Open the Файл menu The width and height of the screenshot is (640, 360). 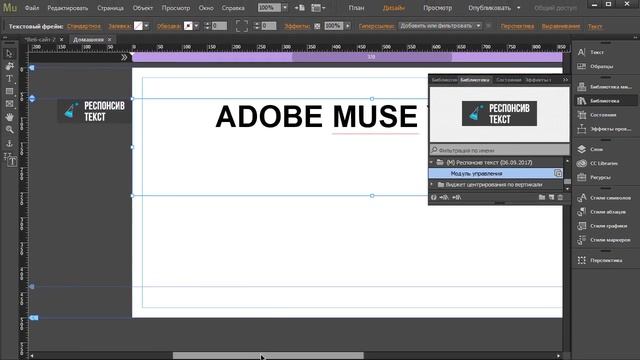[x=32, y=8]
